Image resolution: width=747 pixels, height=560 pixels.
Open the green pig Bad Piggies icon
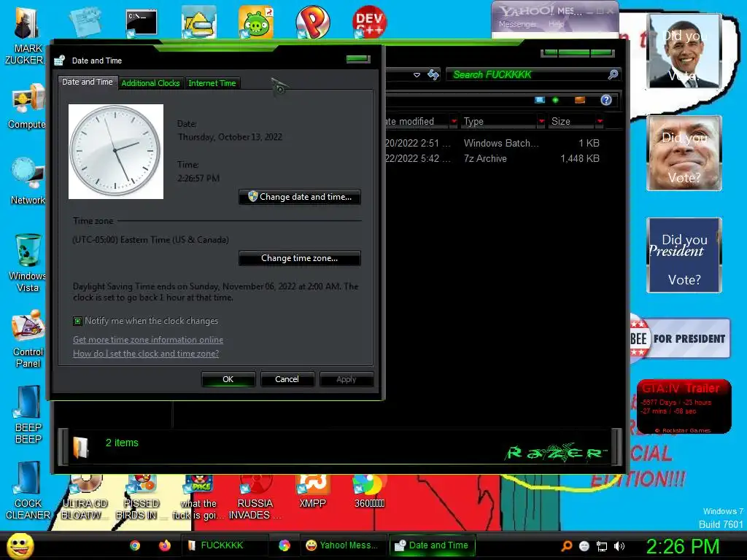pos(256,22)
